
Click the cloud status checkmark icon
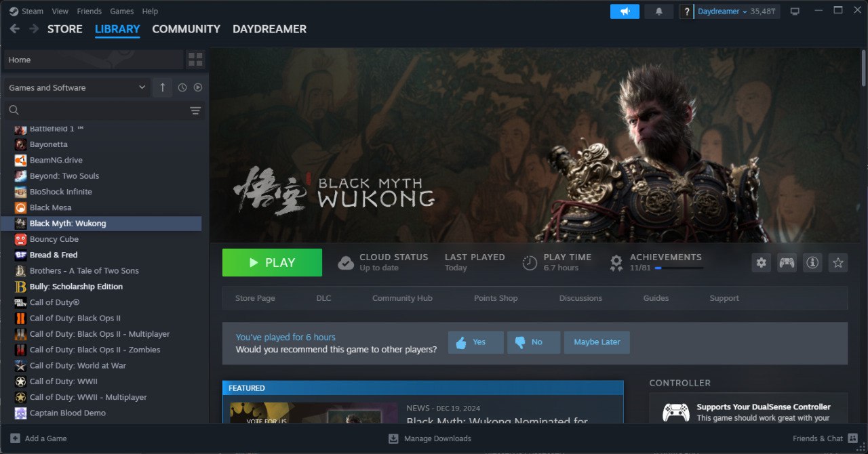tap(346, 263)
